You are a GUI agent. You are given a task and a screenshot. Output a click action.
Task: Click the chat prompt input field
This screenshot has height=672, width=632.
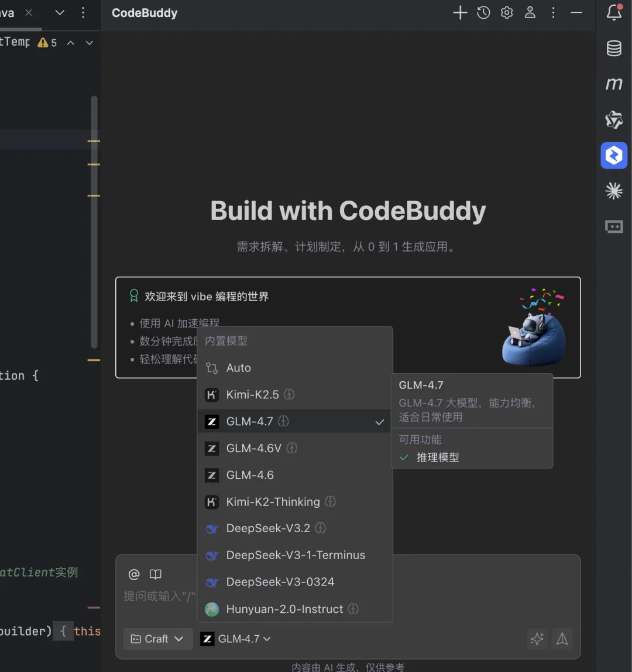tap(347, 596)
